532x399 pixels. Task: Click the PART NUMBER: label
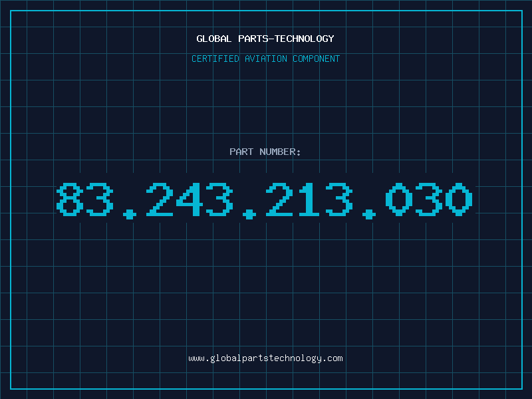pyautogui.click(x=265, y=152)
